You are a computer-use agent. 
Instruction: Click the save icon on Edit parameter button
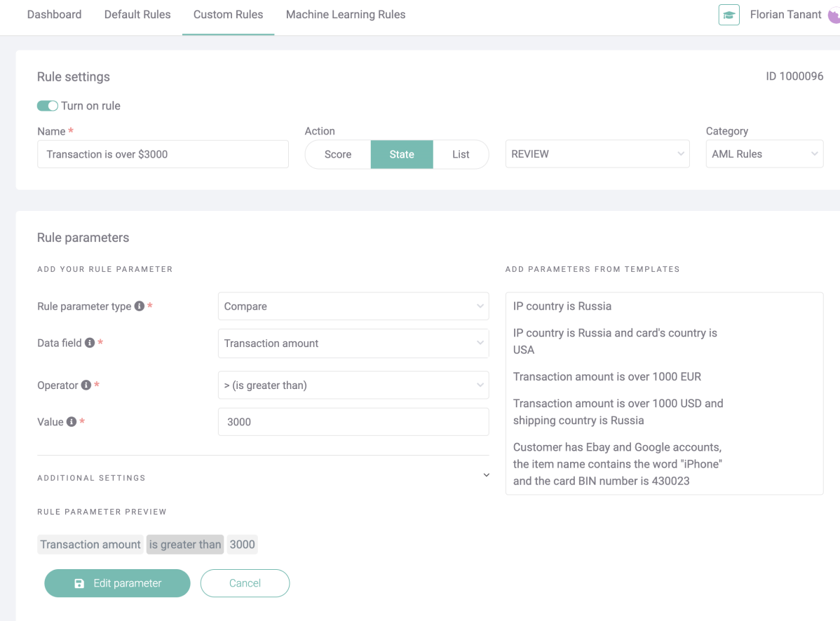79,582
